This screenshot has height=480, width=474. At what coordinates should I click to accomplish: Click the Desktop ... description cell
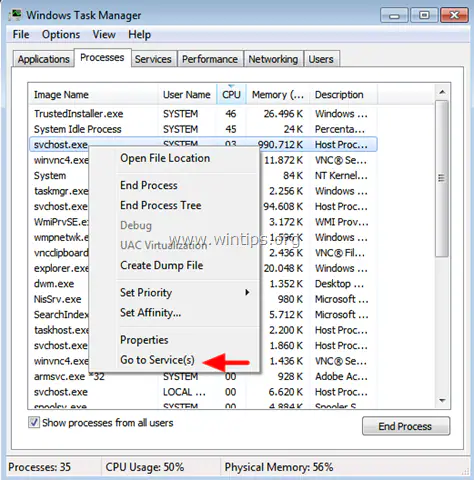(x=339, y=284)
